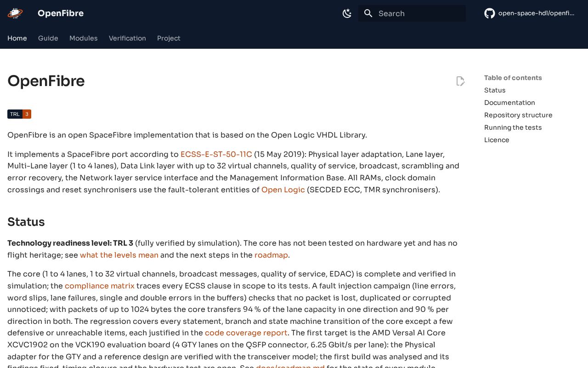The height and width of the screenshot is (368, 588).
Task: Open the Guide tab
Action: coord(48,38)
